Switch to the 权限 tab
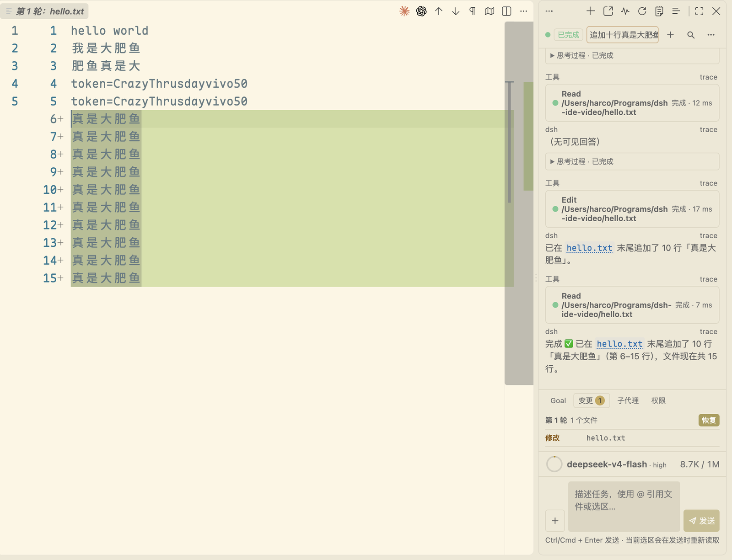 coord(658,400)
